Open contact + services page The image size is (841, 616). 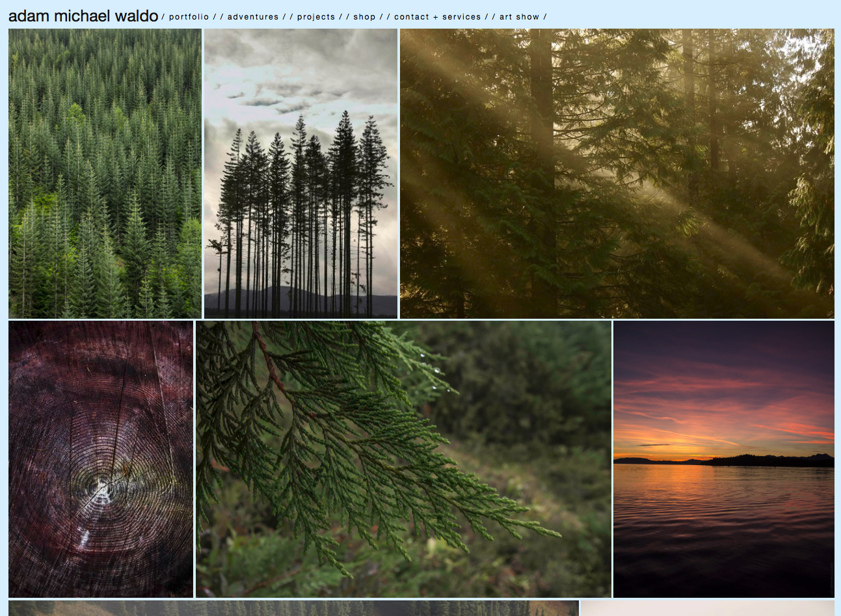[438, 17]
